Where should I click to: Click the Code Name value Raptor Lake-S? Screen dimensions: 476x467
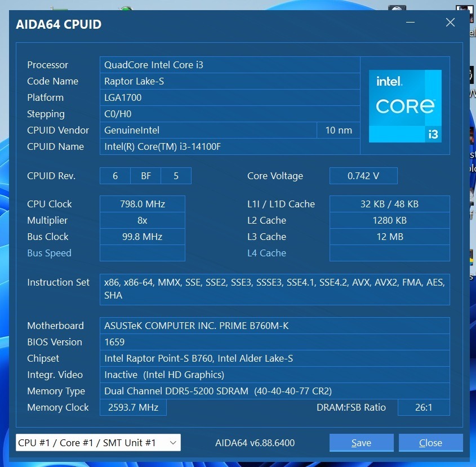tap(230, 81)
